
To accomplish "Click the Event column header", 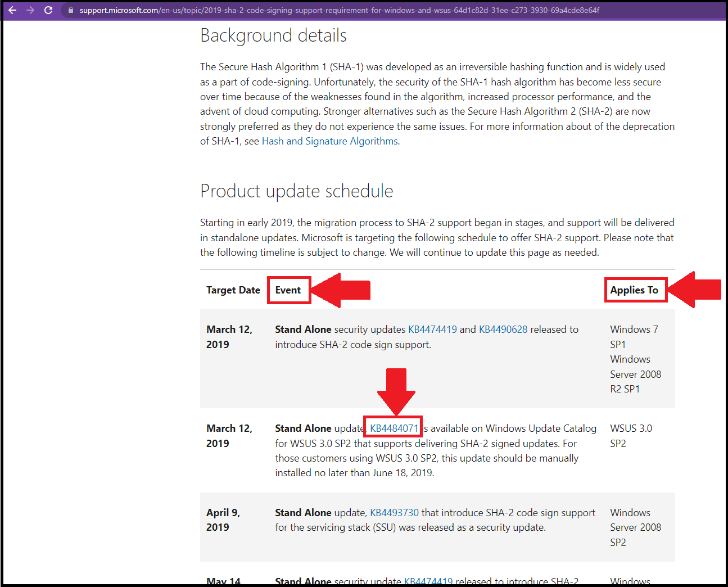I will tap(288, 290).
